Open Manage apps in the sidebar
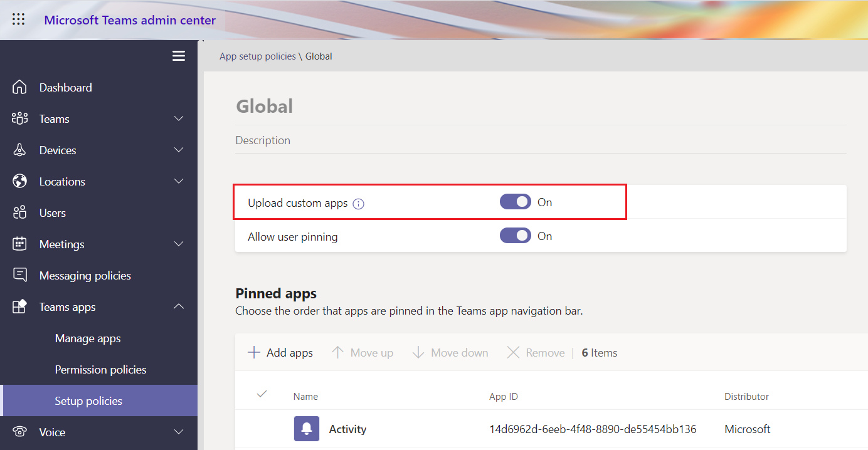Viewport: 868px width, 450px height. click(88, 338)
